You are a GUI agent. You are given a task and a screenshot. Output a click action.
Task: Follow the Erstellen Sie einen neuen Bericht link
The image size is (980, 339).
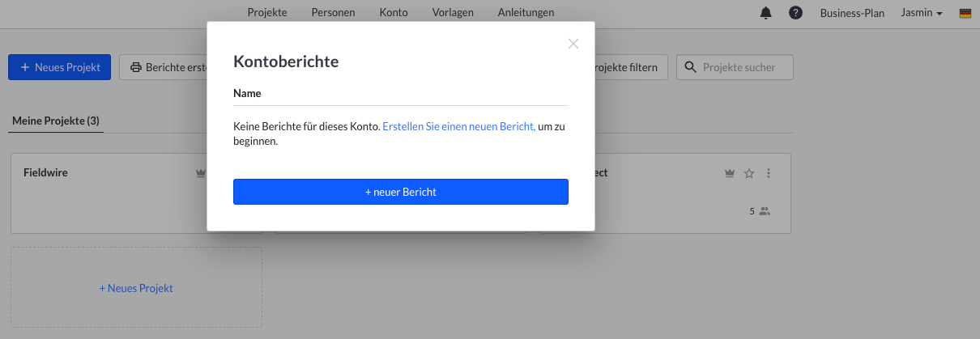pyautogui.click(x=459, y=126)
